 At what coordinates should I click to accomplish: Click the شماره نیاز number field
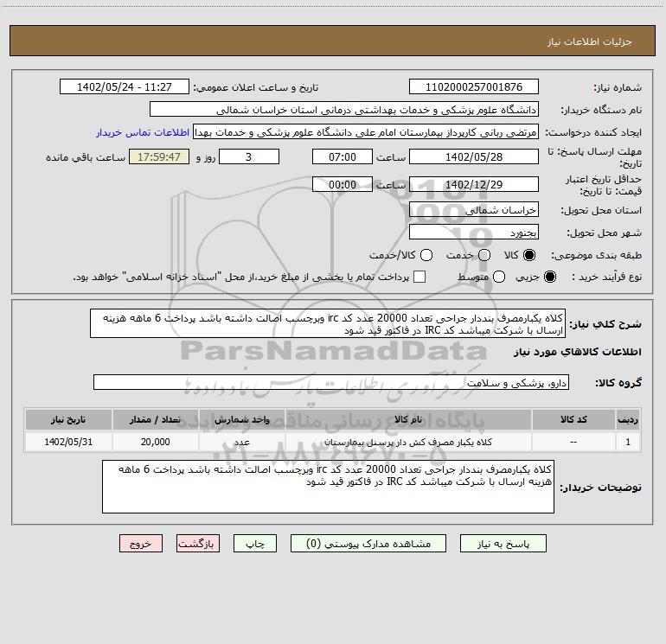[x=474, y=86]
